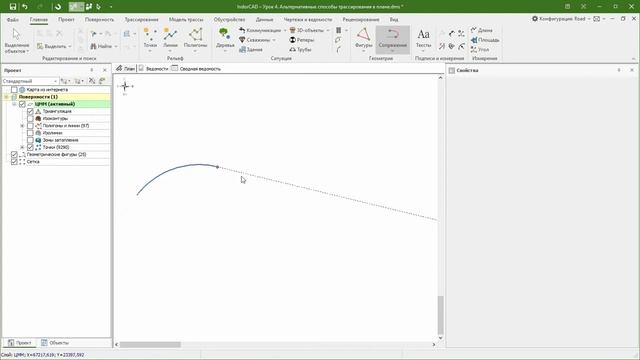
Task: Uncheck the Геометрические фигуры checkbox
Action: [14, 154]
